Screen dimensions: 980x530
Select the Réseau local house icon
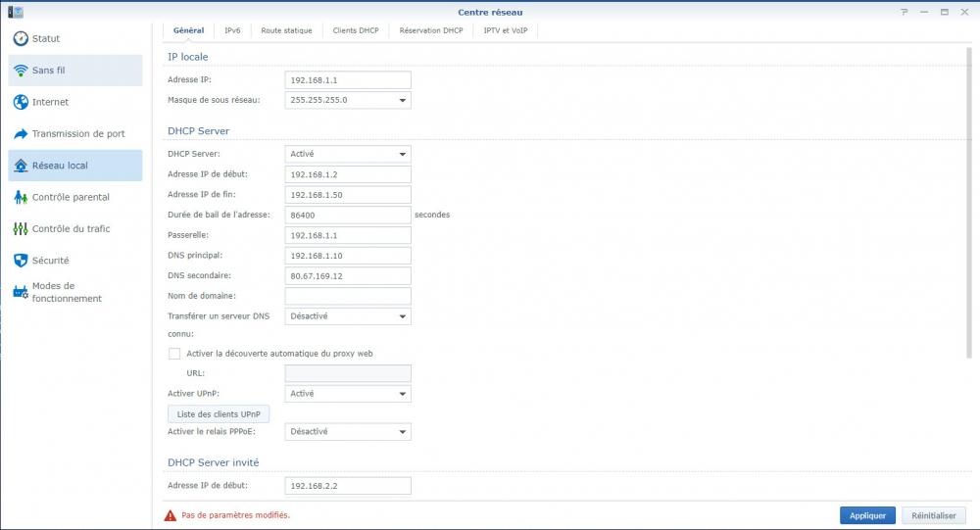pyautogui.click(x=21, y=166)
